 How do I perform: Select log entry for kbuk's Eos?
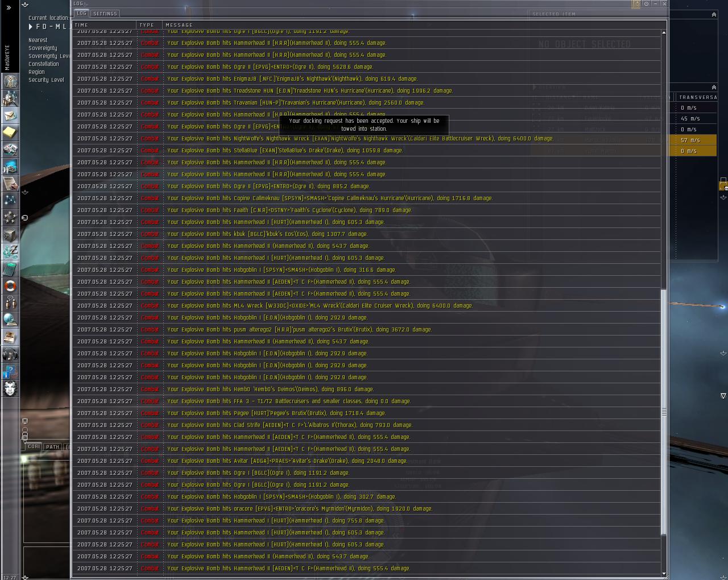coord(367,234)
